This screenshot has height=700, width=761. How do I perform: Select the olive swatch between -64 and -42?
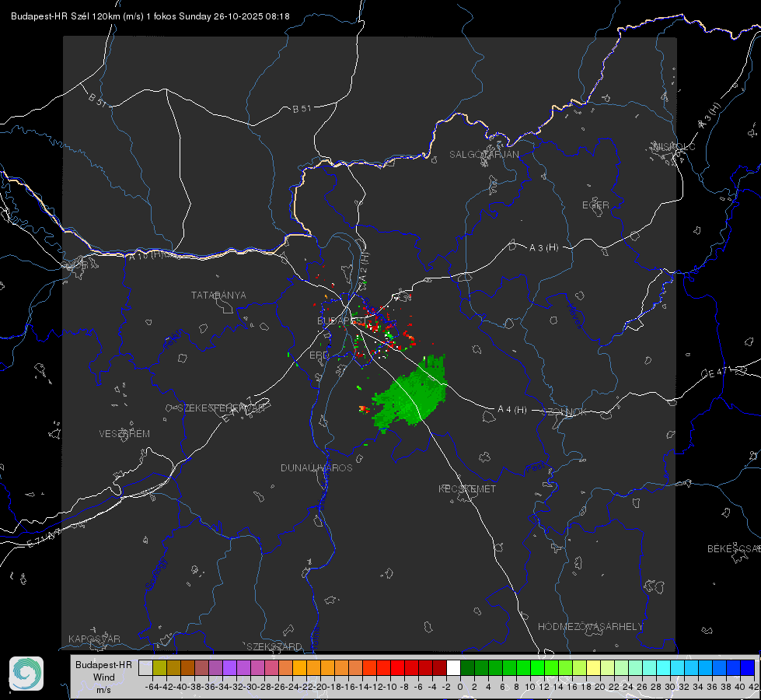pyautogui.click(x=159, y=667)
